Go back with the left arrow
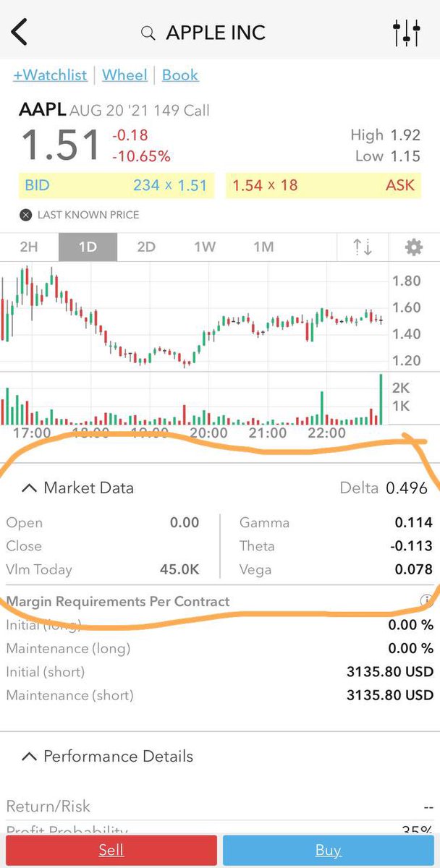This screenshot has width=440, height=868. (19, 33)
